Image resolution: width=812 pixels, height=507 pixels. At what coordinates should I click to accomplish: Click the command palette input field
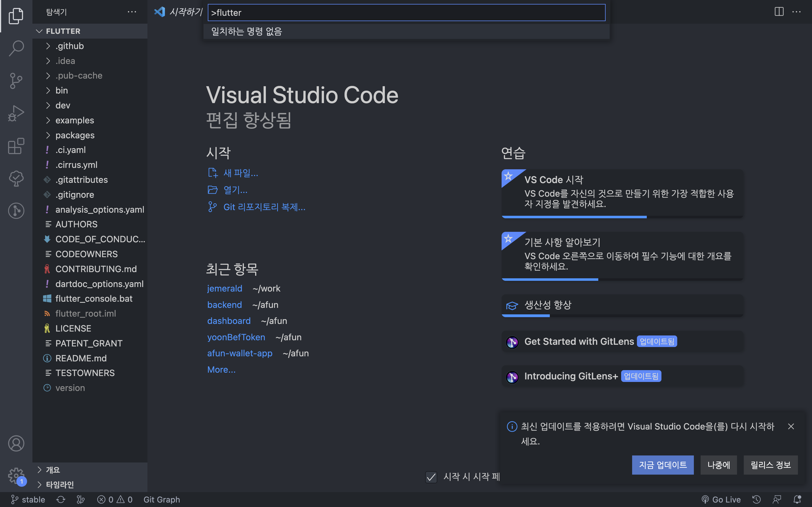coord(406,13)
